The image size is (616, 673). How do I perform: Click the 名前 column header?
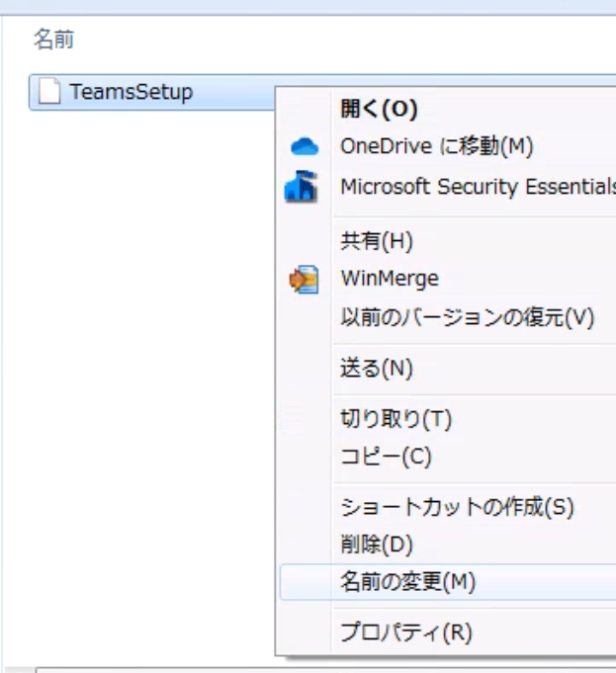54,40
